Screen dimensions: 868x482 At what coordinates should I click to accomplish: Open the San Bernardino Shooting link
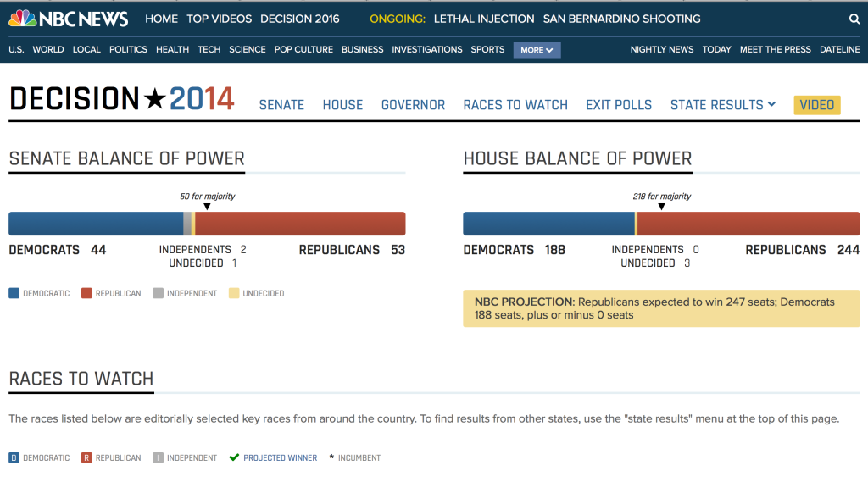[x=621, y=19]
